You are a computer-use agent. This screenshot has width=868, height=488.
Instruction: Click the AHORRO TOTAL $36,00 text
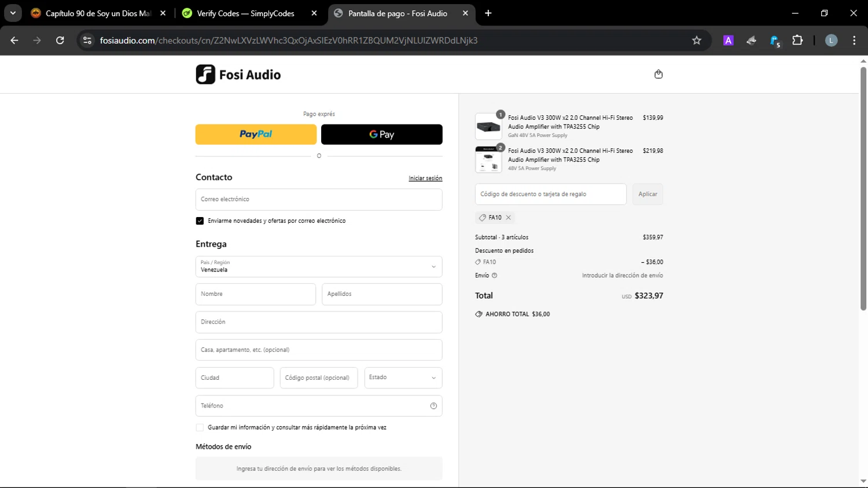pyautogui.click(x=517, y=314)
